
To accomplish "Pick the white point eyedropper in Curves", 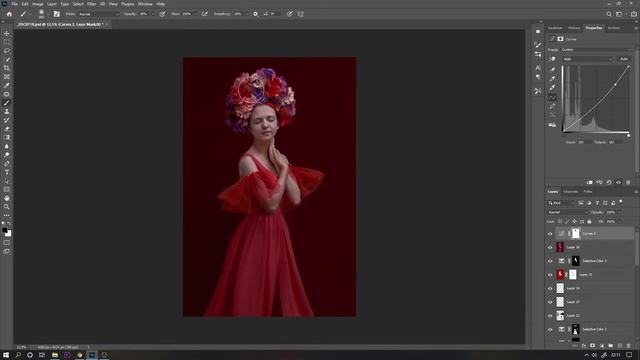I will coord(552,87).
